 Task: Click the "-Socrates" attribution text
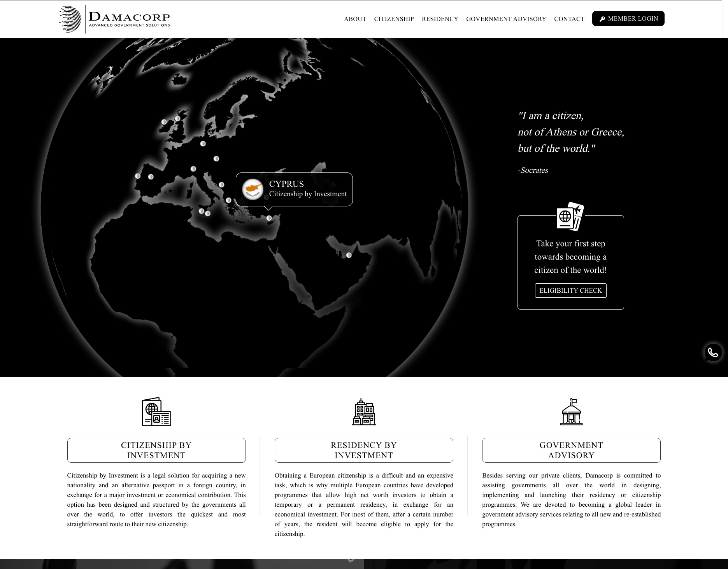click(533, 170)
